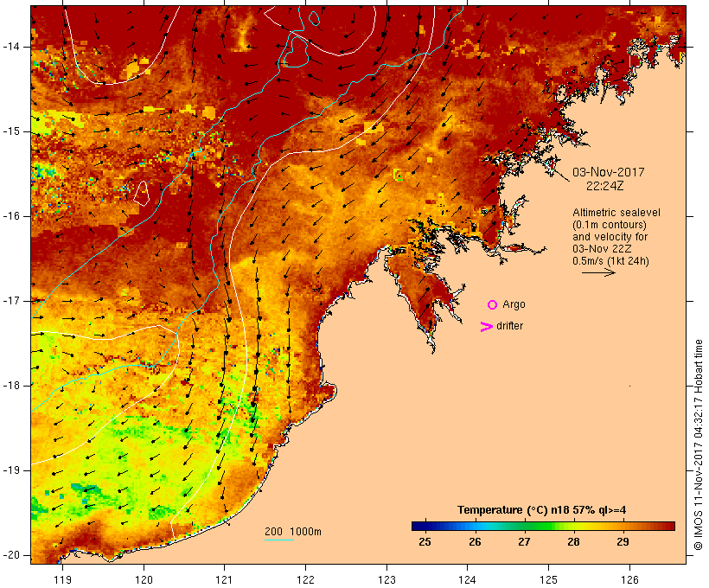This screenshot has height=588, width=709.
Task: Click the '0.5m/s (1kt 24h)' text
Action: [610, 261]
